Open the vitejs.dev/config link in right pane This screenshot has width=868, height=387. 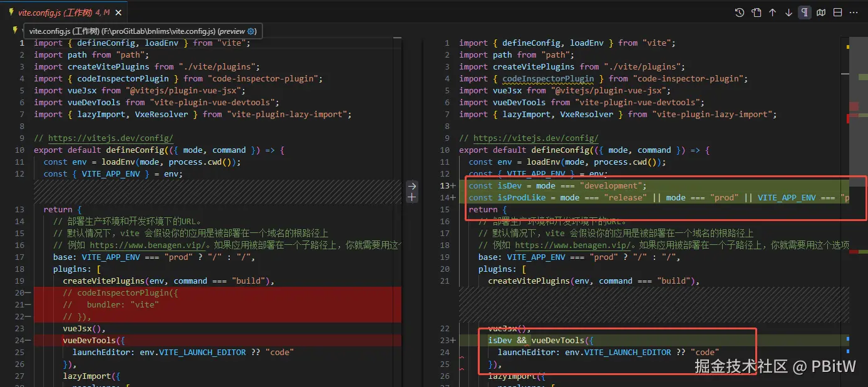click(535, 138)
